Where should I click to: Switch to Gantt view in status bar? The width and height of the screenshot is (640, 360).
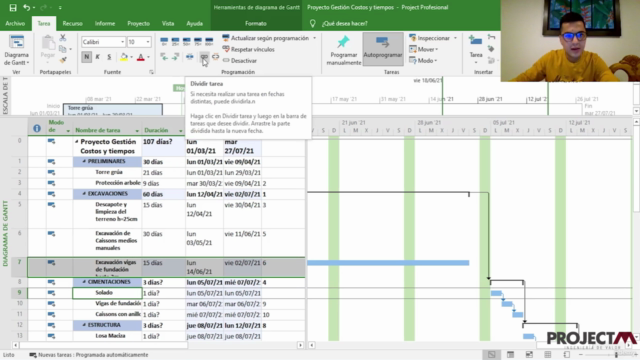(491, 355)
